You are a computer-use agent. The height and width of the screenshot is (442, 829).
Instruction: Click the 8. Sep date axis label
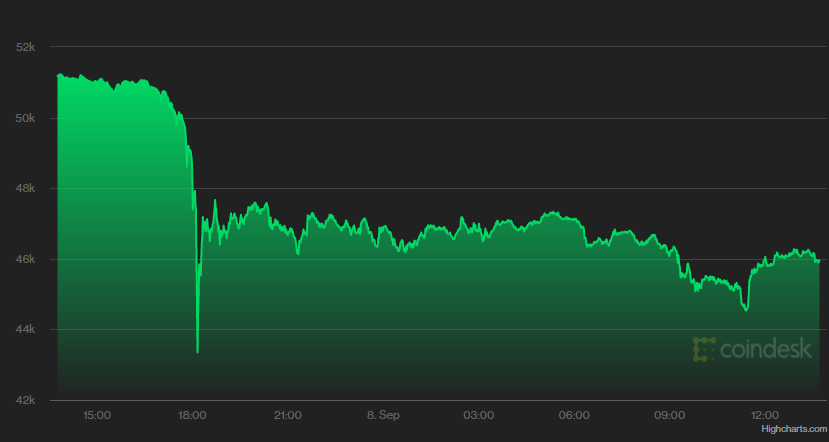tap(383, 414)
